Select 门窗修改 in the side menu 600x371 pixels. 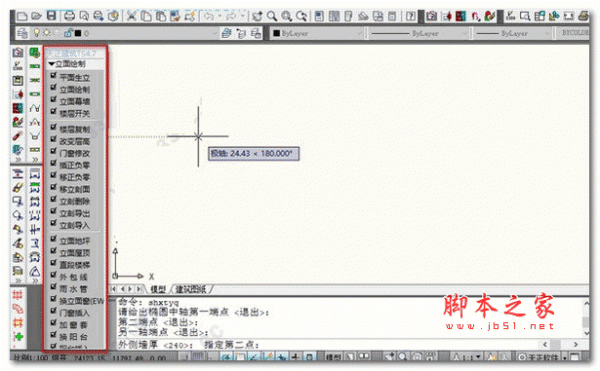click(x=75, y=153)
